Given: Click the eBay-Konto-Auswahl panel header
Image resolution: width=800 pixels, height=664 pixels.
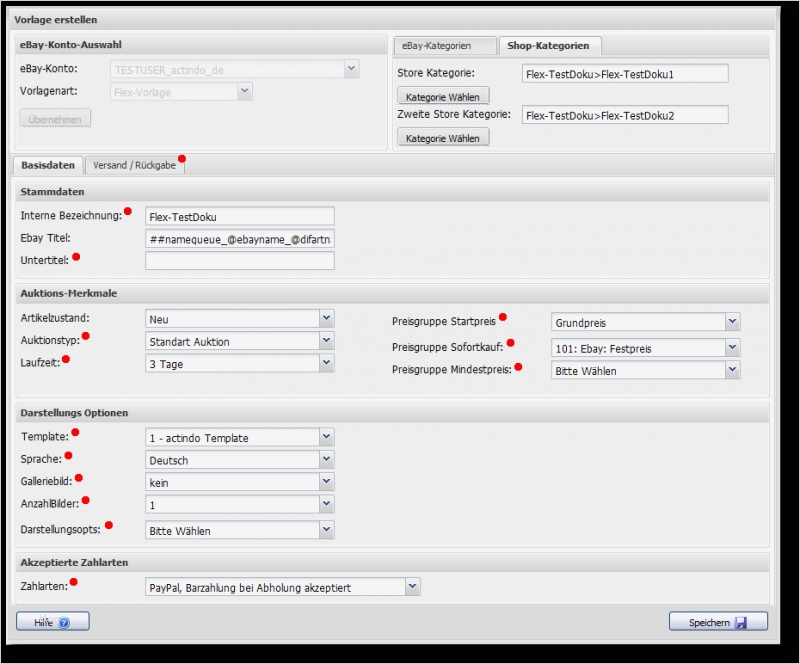Looking at the screenshot, I should (201, 44).
